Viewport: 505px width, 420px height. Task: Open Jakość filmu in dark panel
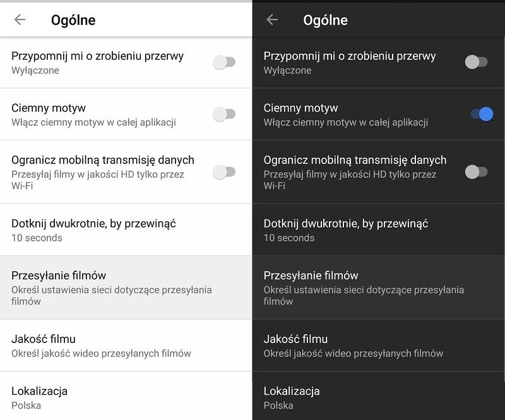pyautogui.click(x=353, y=345)
